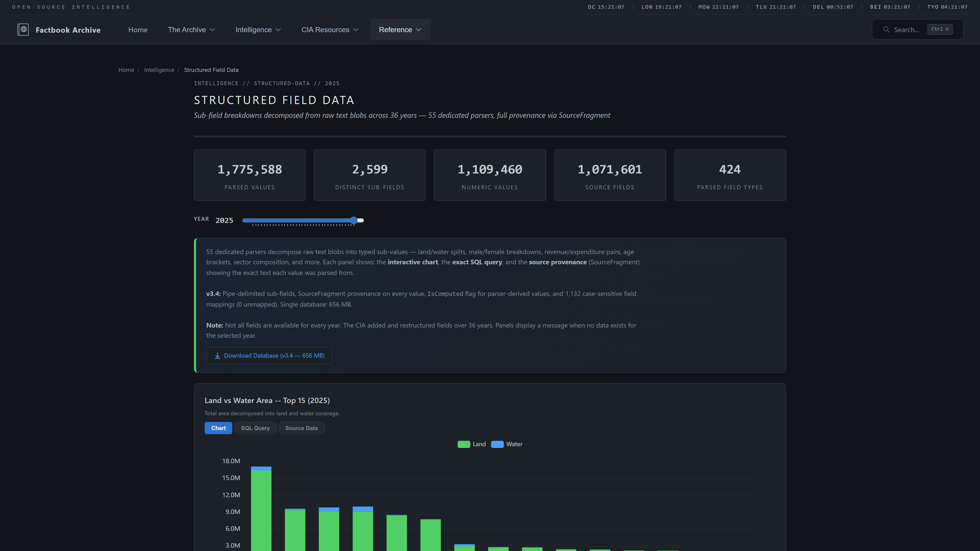Screen dimensions: 980x551
Task: Click the Factbook Archive globe logo
Action: click(x=23, y=29)
